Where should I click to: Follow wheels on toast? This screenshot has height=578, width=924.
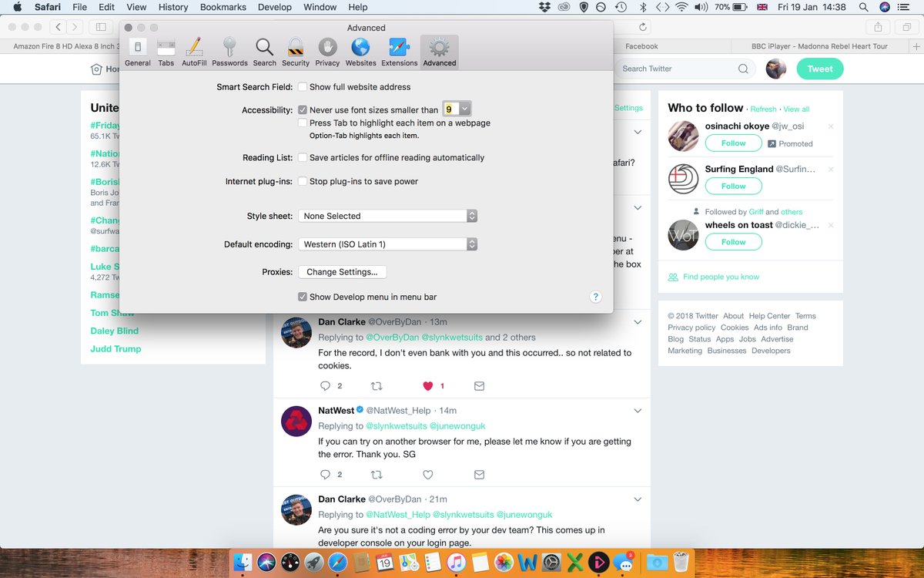[733, 242]
